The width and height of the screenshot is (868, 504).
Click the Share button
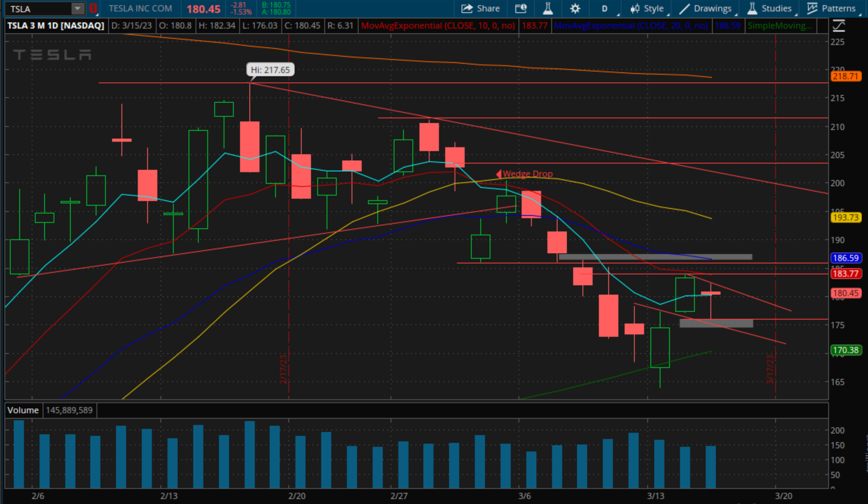coord(481,8)
